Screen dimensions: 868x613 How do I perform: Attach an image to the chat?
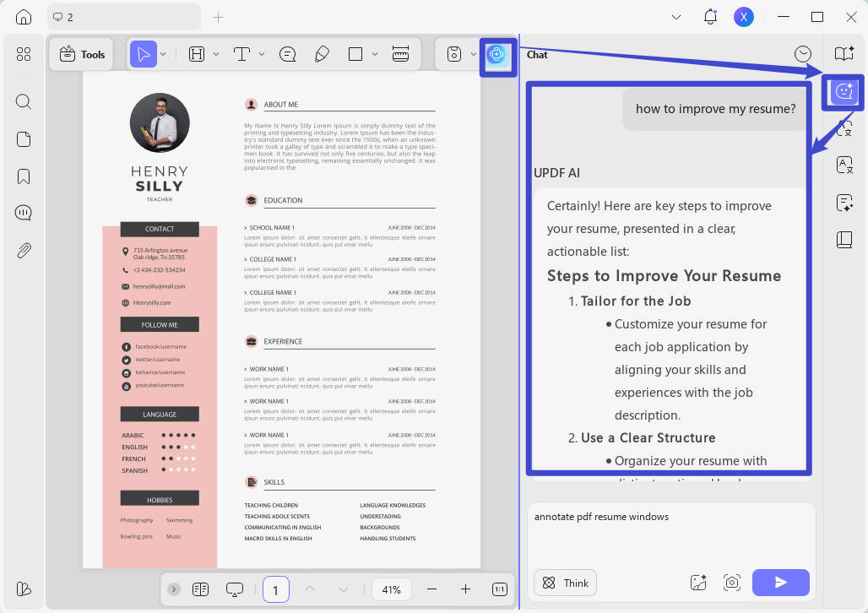click(698, 583)
